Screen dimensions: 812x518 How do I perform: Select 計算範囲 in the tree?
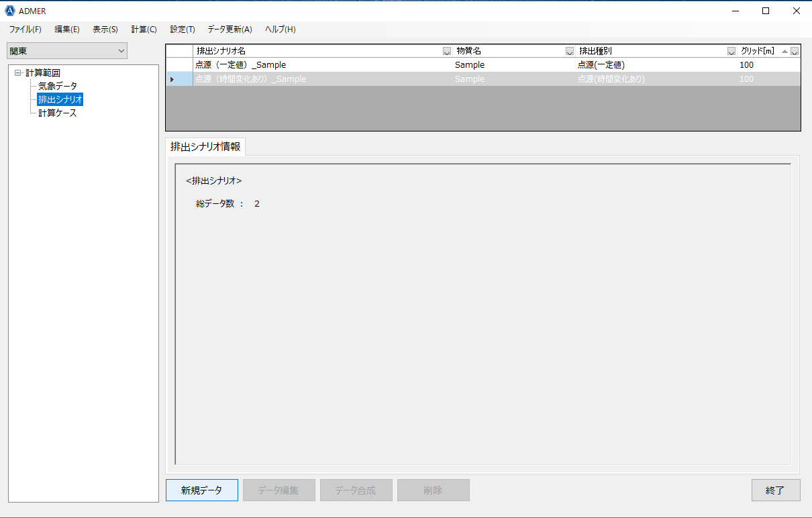(x=43, y=73)
